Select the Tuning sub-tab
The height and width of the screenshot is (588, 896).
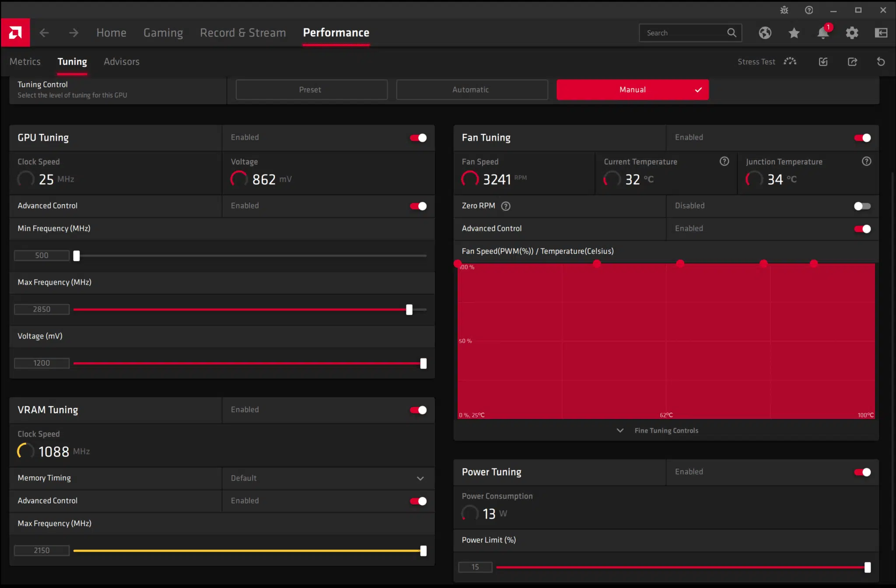[x=72, y=62]
